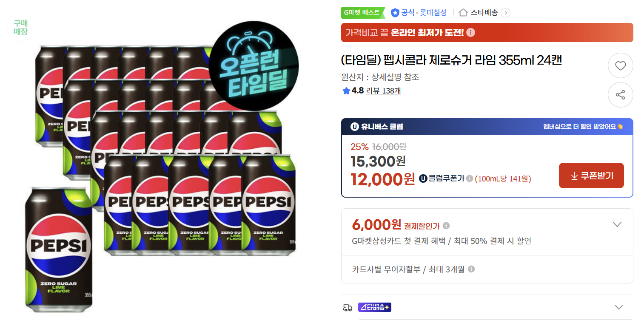644x320 pixels.
Task: Open the 온라인 최저가 info icon
Action: tap(471, 32)
